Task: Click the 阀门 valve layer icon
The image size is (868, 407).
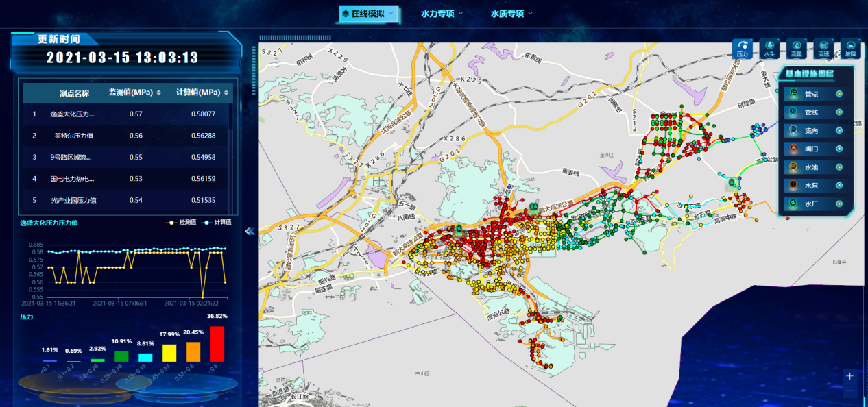Action: 793,149
